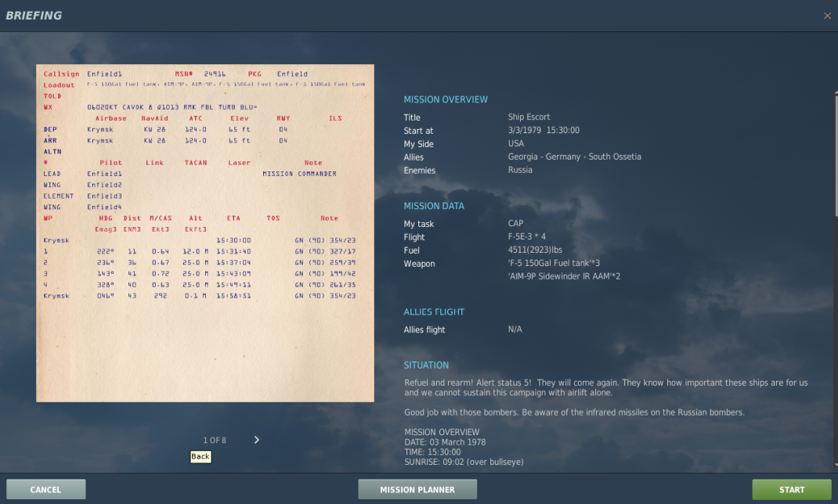Click the Back tooltip label

(200, 456)
